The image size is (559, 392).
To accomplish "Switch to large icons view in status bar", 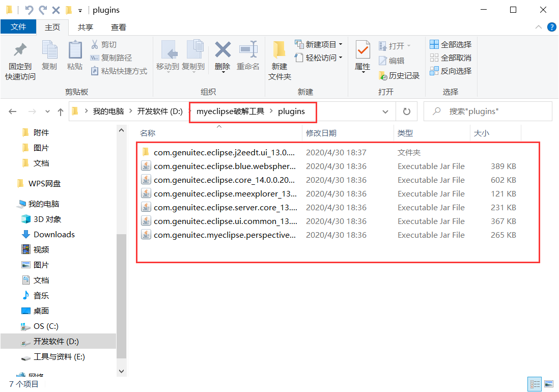I will [x=549, y=384].
